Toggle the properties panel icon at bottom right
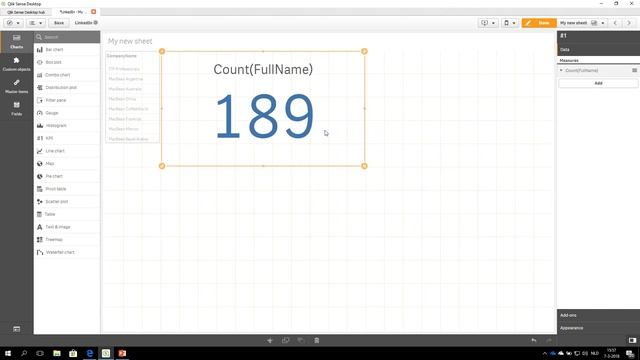640x360 pixels. pyautogui.click(x=632, y=340)
